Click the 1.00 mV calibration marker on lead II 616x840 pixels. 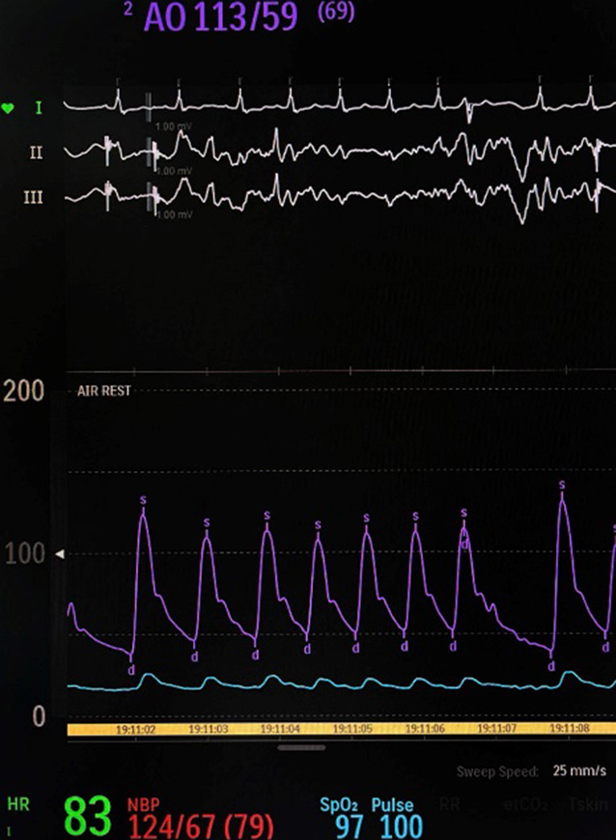(169, 170)
